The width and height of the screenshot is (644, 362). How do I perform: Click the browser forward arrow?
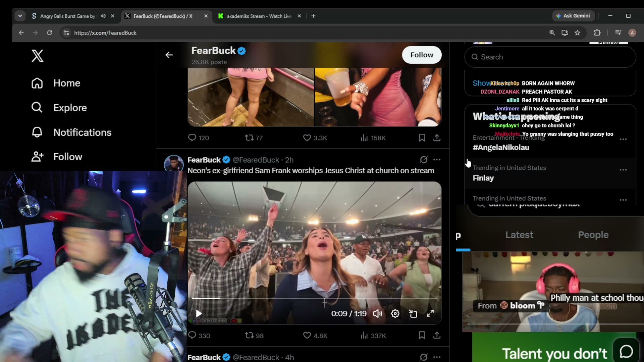click(35, 33)
